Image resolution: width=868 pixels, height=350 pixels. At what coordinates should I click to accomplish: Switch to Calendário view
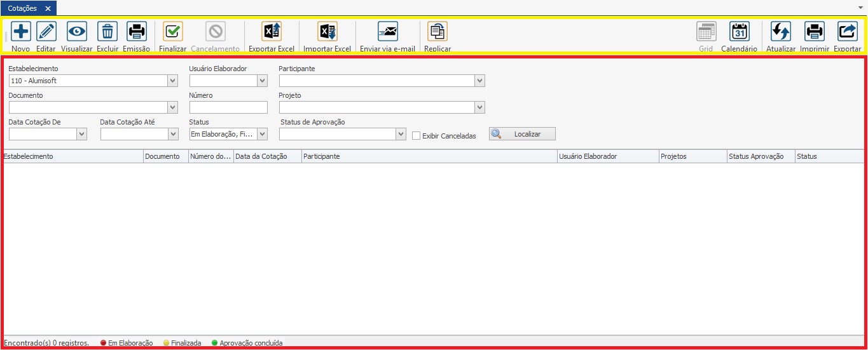coord(739,32)
